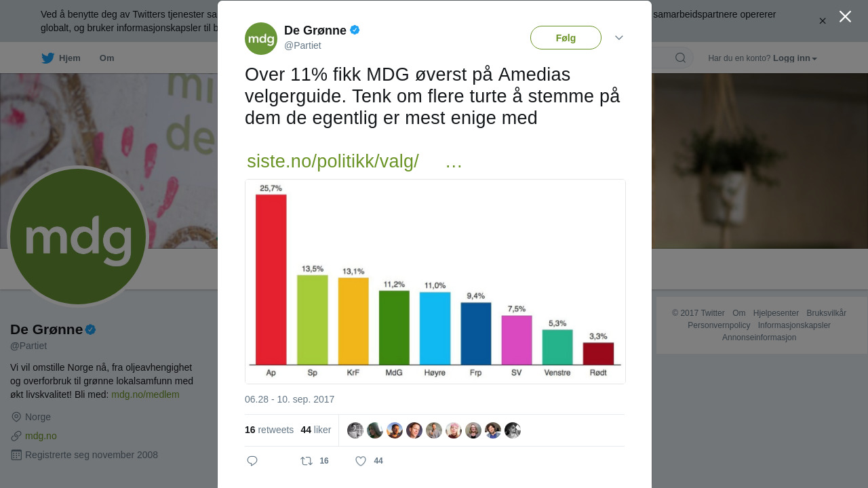
Task: Click the tweet timestamp 10. sep. 2017
Action: (290, 399)
